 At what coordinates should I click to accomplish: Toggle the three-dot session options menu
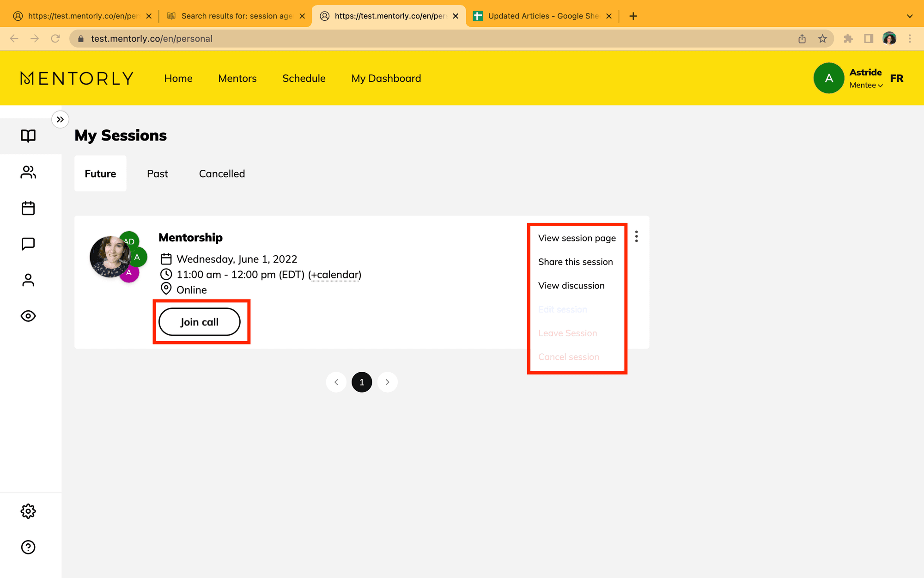click(x=636, y=236)
